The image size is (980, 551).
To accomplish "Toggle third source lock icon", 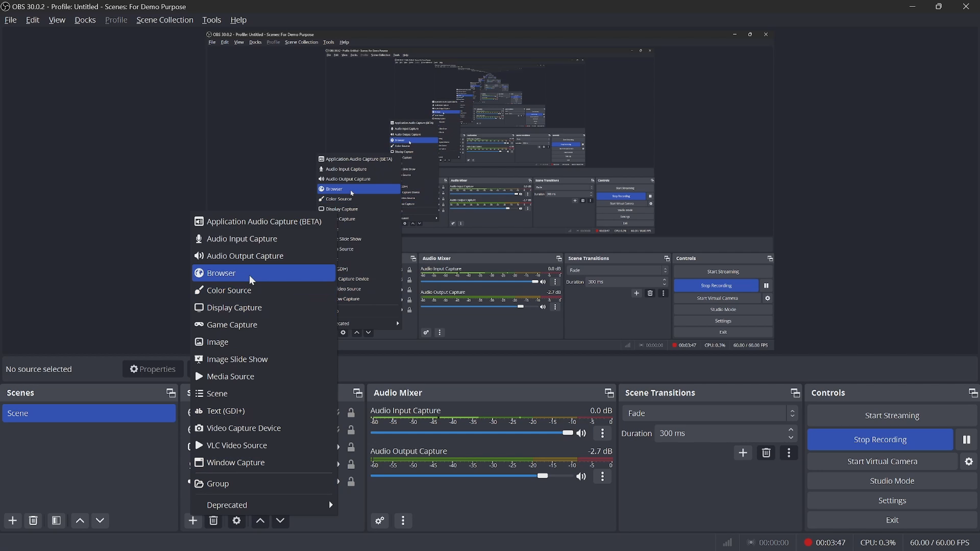I will coord(351,447).
